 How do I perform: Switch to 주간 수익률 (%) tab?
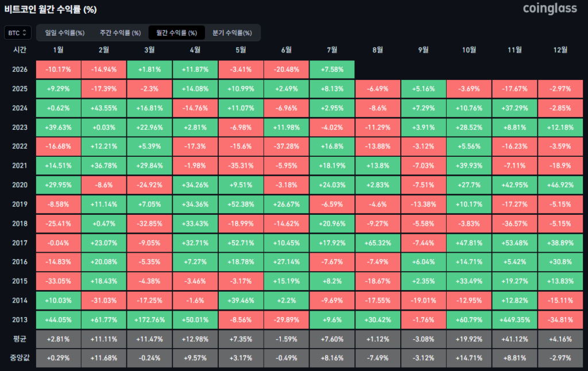coord(120,33)
